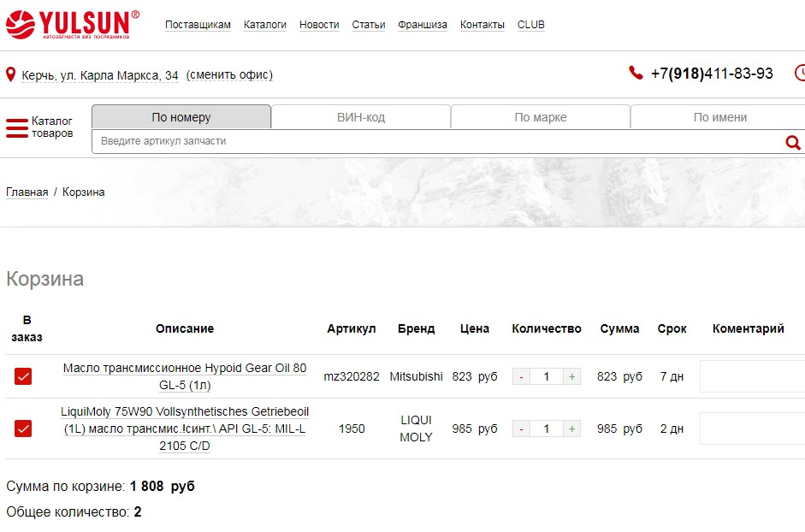The width and height of the screenshot is (805, 532).
Task: Switch to the ВИН-код tab
Action: tap(361, 117)
